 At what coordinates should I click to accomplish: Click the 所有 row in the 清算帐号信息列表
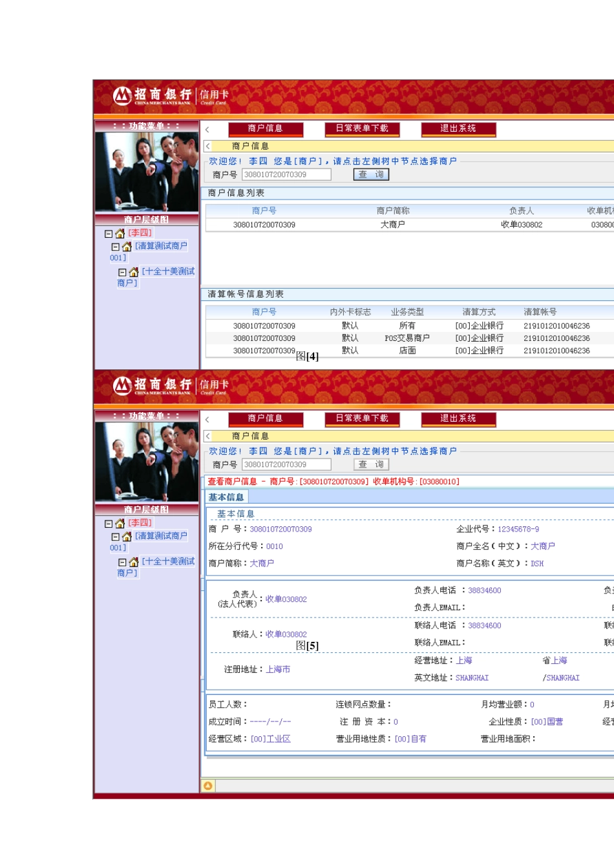410,326
